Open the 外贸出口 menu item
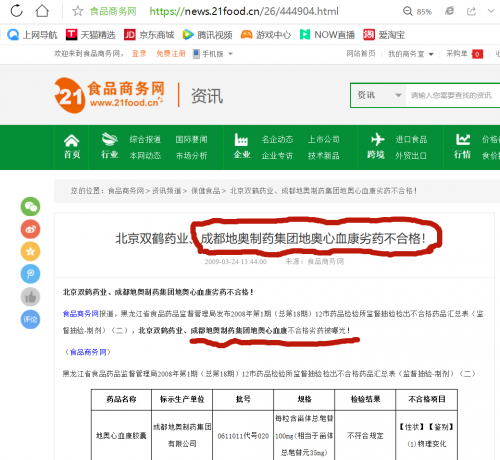This screenshot has width=500, height=460. tap(411, 155)
